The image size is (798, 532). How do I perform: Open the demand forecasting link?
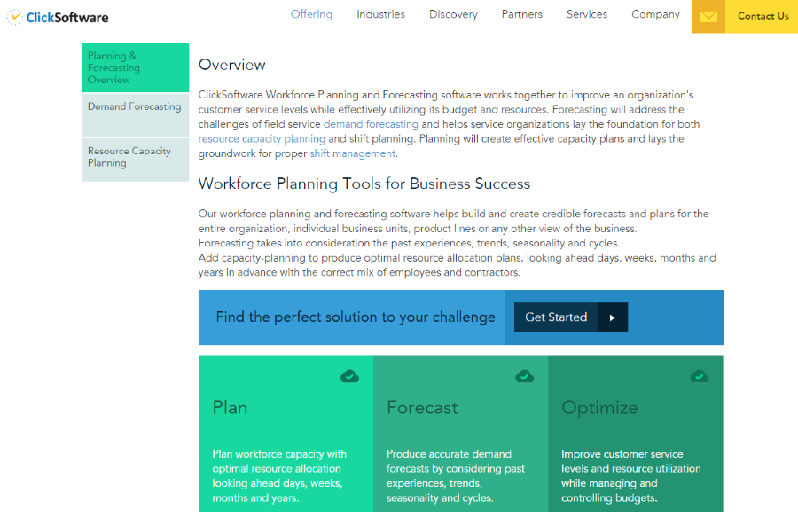tap(371, 123)
